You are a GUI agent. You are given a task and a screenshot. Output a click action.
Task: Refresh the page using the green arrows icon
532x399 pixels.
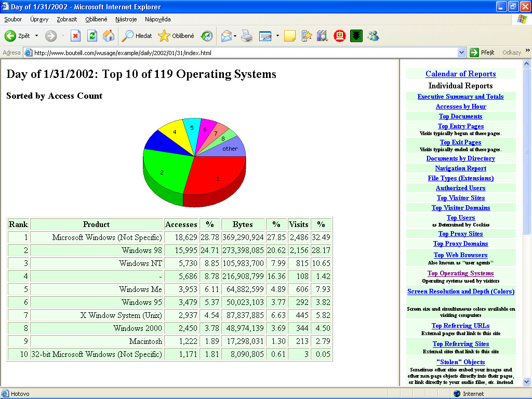(92, 36)
